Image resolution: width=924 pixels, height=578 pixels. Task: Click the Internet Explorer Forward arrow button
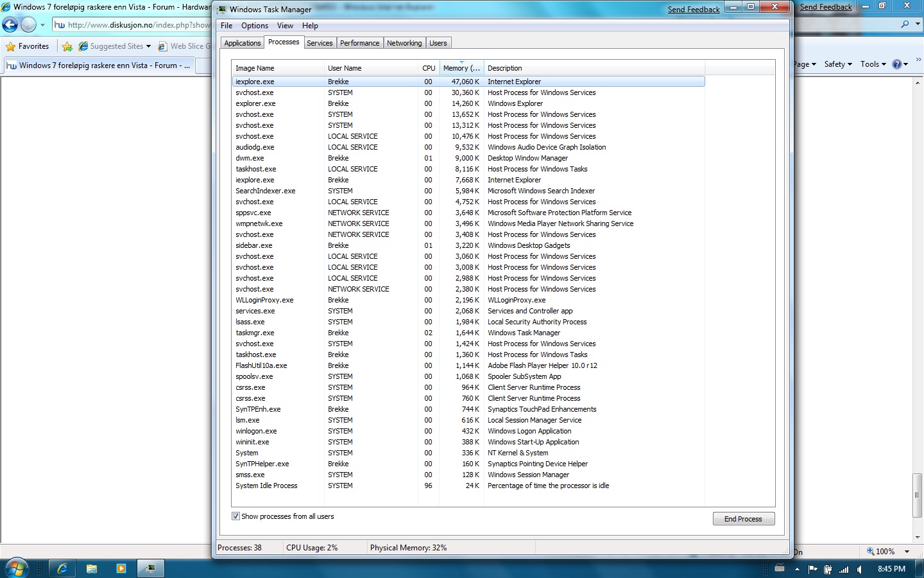(28, 24)
